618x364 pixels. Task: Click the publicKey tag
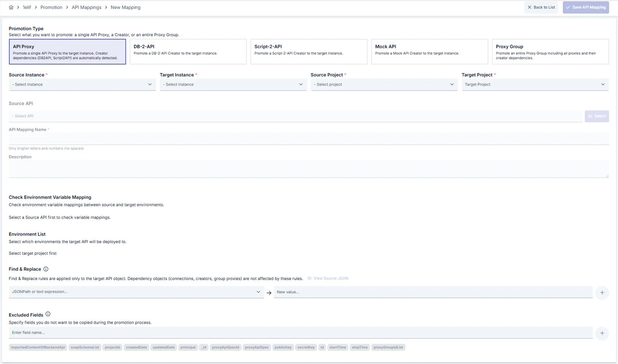(283, 347)
